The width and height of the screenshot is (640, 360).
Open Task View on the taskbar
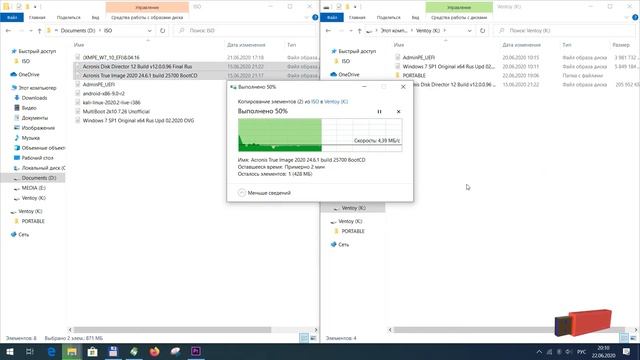point(30,351)
